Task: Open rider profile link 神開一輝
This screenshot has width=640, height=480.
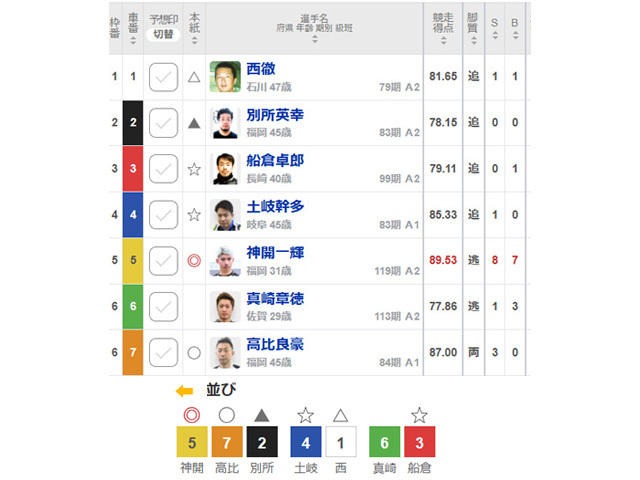Action: pos(275,253)
